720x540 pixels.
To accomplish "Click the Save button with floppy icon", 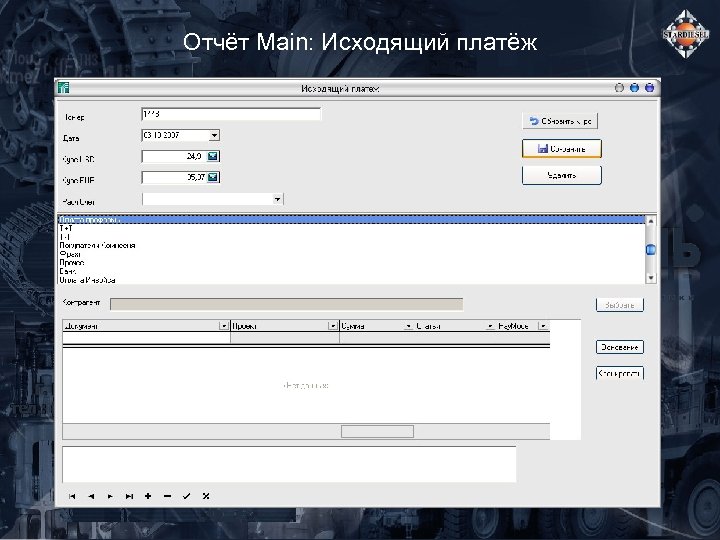I will (562, 149).
